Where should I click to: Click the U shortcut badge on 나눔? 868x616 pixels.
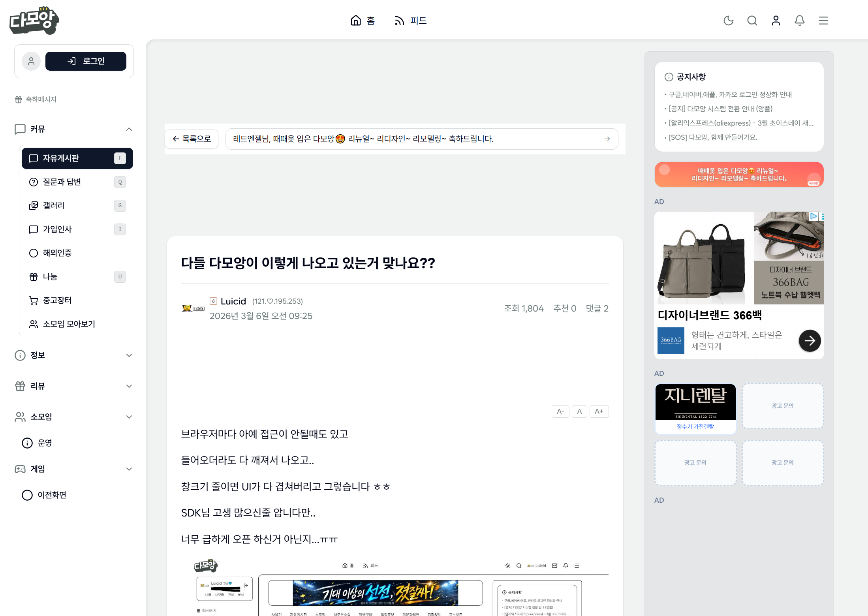pyautogui.click(x=120, y=277)
